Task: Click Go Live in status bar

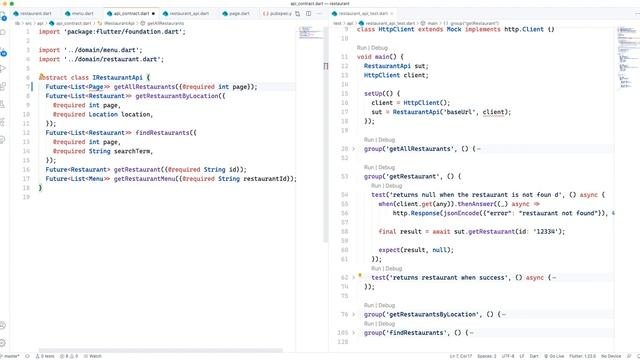Action: [554, 356]
